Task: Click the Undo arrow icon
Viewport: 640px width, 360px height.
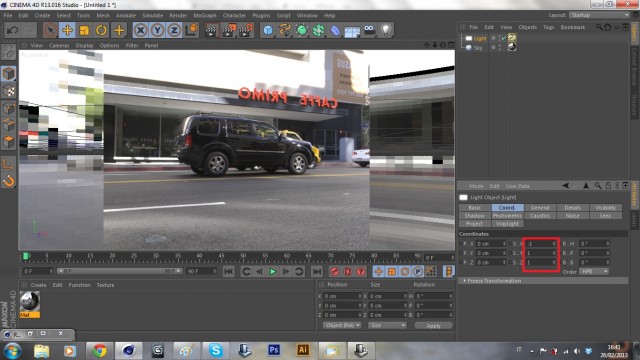Action: [x=12, y=30]
